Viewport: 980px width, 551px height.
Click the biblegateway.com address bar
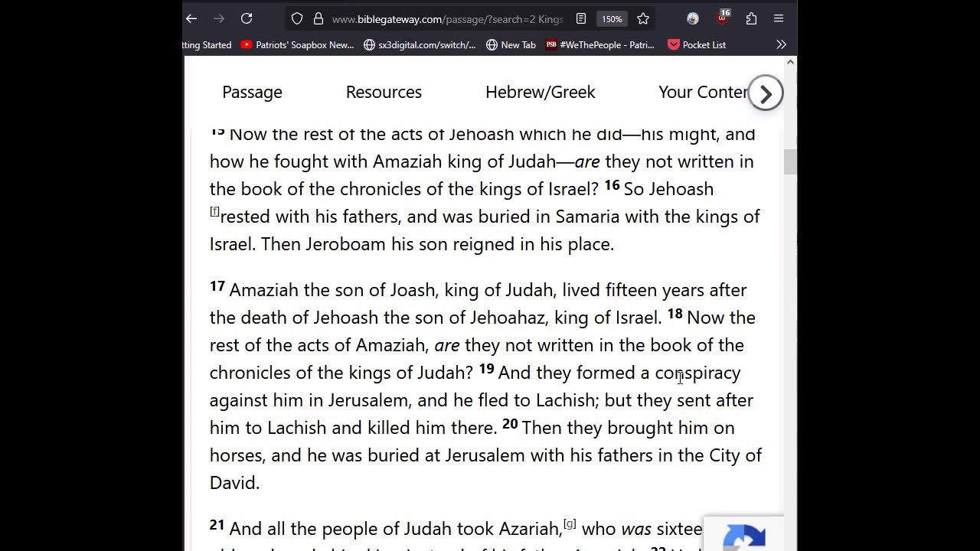pyautogui.click(x=447, y=18)
